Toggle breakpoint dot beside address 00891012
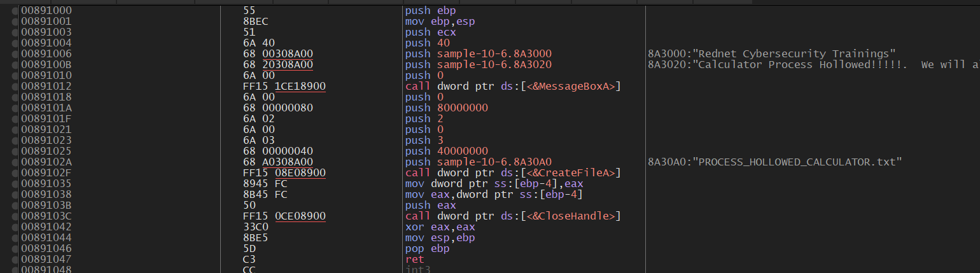Screen dimensions: 980x273 pyautogui.click(x=15, y=87)
